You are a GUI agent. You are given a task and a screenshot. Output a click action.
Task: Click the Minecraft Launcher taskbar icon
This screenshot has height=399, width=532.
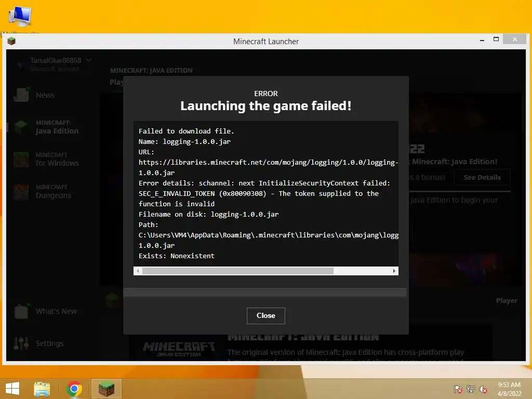coord(106,389)
